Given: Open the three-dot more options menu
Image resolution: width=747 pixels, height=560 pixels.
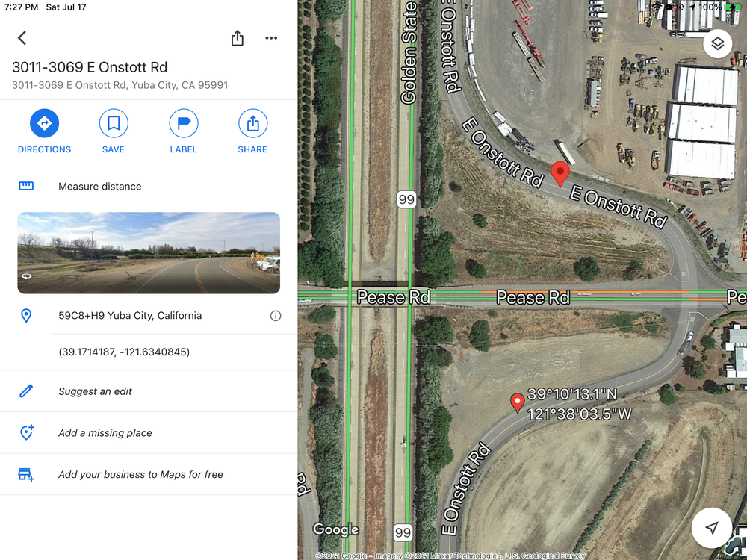Looking at the screenshot, I should 271,38.
